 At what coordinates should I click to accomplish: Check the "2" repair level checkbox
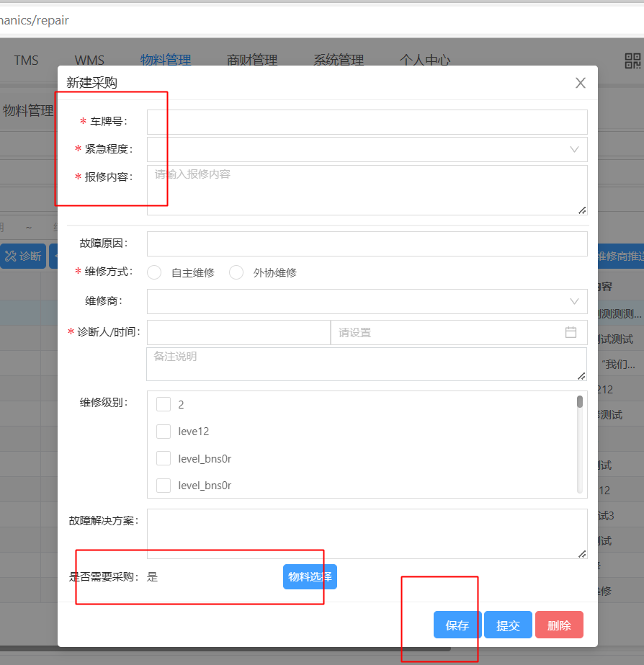point(164,404)
